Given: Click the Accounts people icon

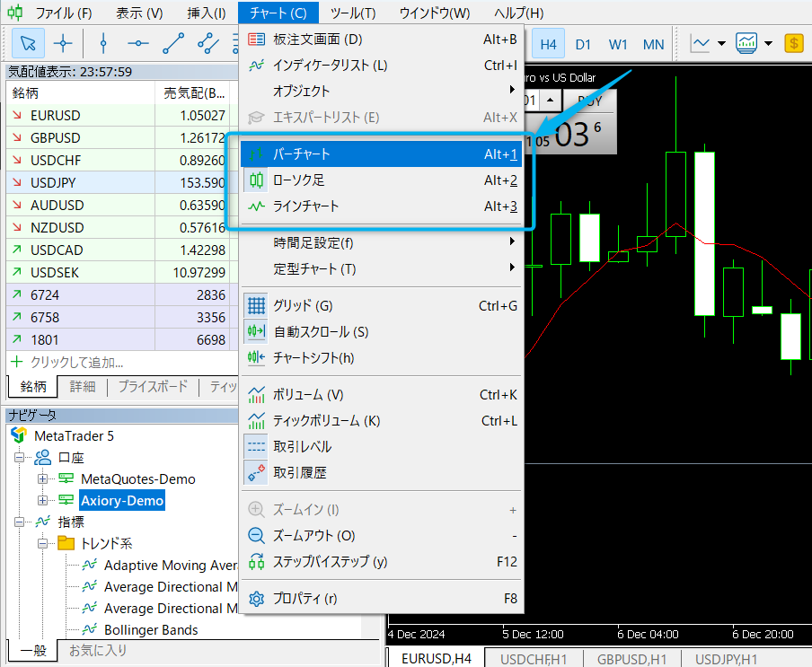Looking at the screenshot, I should pos(43,458).
